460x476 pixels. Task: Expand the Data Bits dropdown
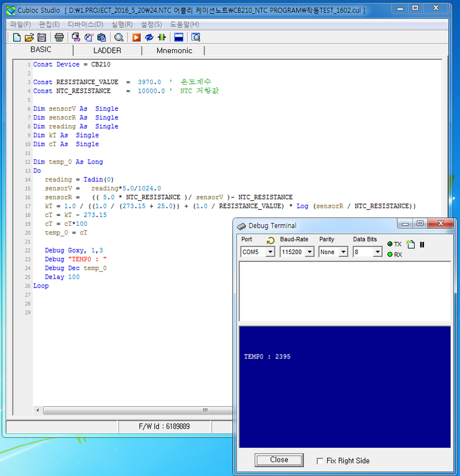coord(377,252)
